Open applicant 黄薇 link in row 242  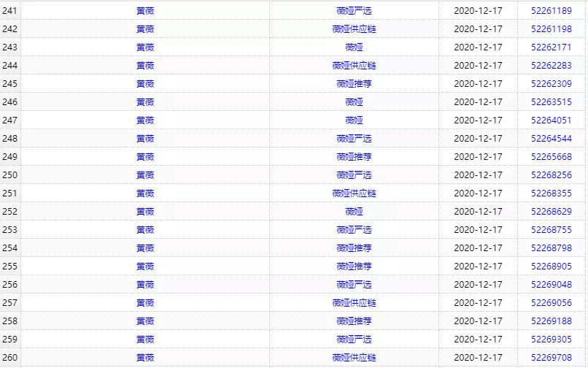(145, 29)
